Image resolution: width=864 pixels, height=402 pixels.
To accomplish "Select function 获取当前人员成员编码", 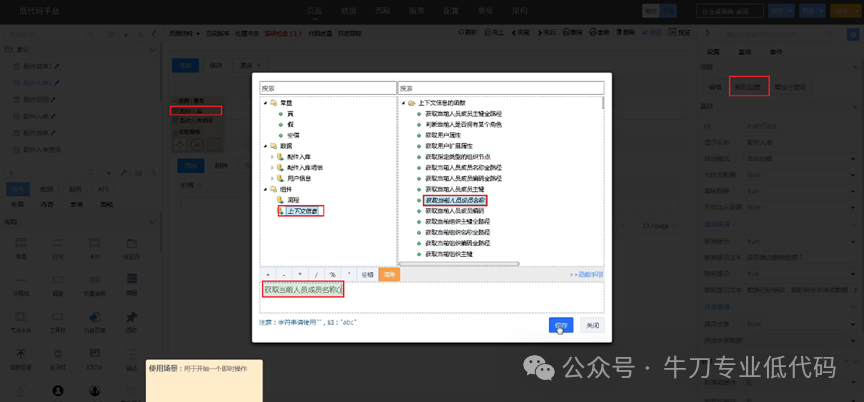I will tap(455, 211).
